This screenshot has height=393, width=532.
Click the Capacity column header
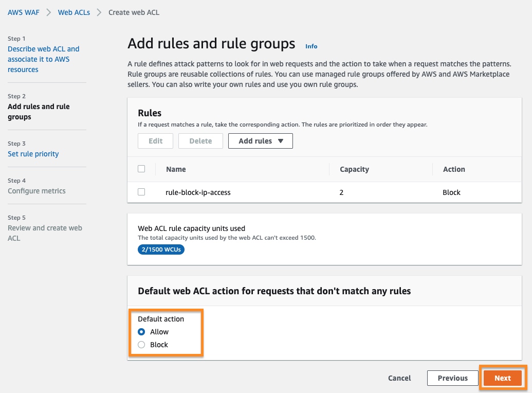[x=354, y=169]
